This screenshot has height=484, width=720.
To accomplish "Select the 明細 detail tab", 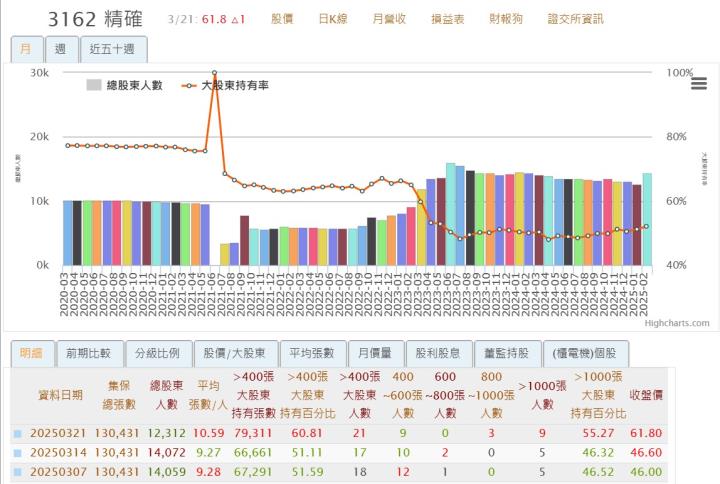I will 32,353.
